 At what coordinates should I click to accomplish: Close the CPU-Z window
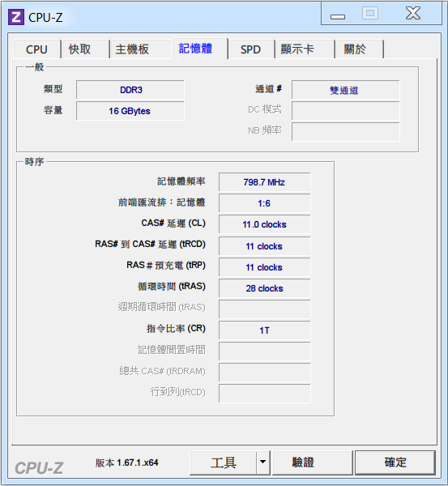[x=413, y=13]
